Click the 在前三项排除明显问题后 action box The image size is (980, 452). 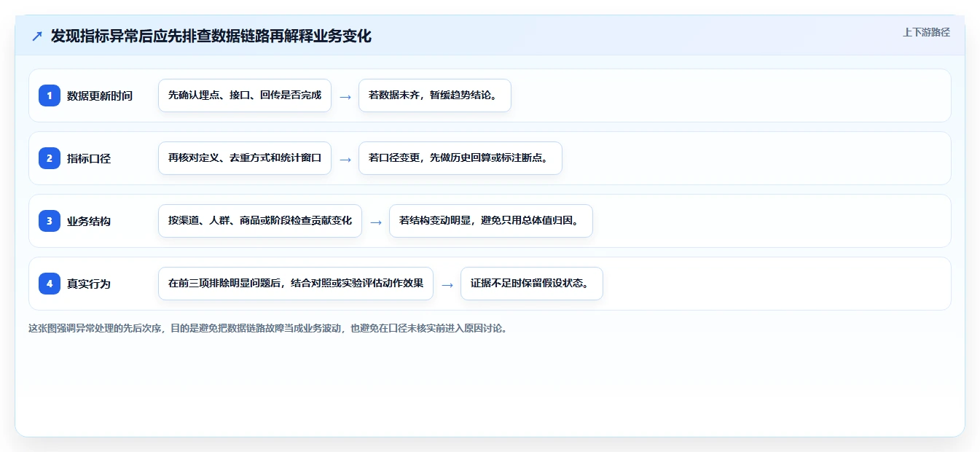[x=296, y=284]
